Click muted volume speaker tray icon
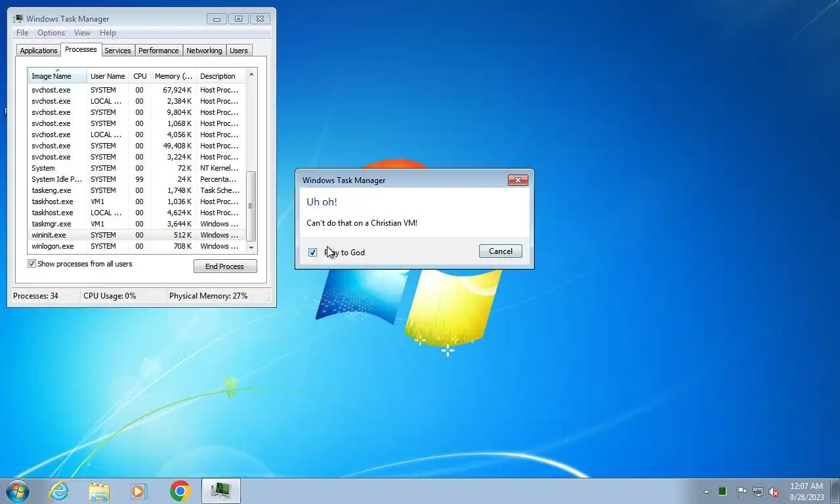Viewport: 840px width, 504px height. [x=774, y=492]
